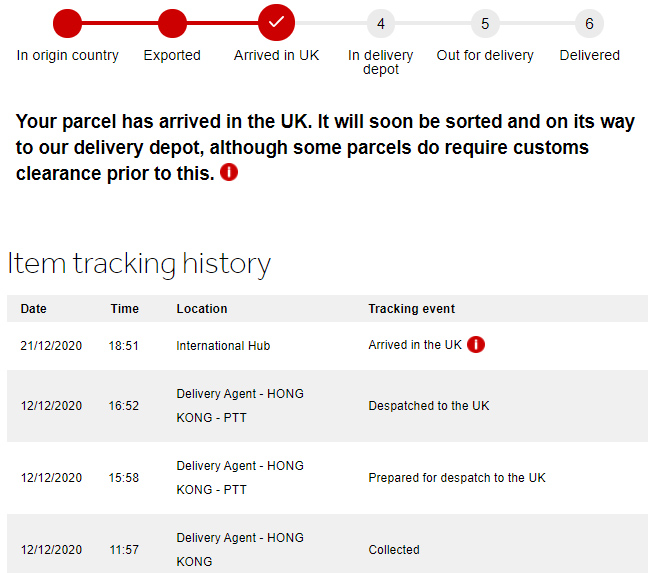Click the Out for delivery step label
The height and width of the screenshot is (573, 648).
click(x=485, y=55)
